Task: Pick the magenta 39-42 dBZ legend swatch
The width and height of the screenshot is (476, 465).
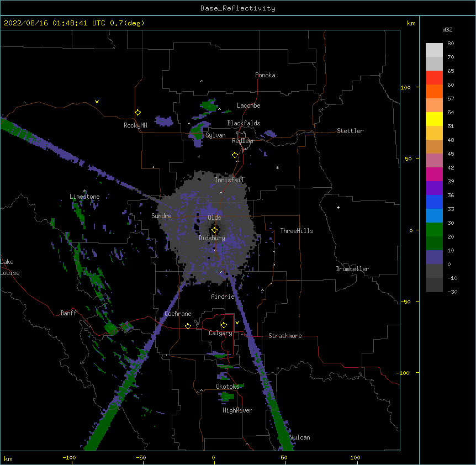Action: coord(434,174)
